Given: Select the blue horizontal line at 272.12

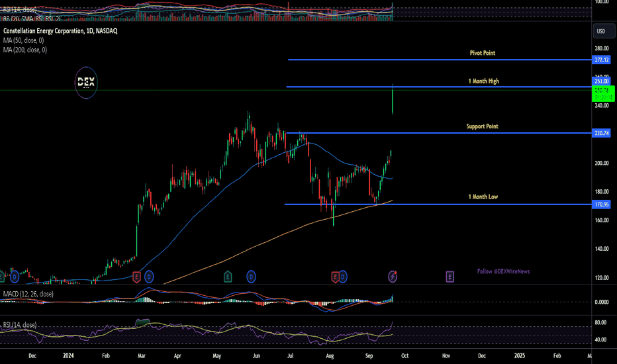Looking at the screenshot, I should pyautogui.click(x=440, y=60).
